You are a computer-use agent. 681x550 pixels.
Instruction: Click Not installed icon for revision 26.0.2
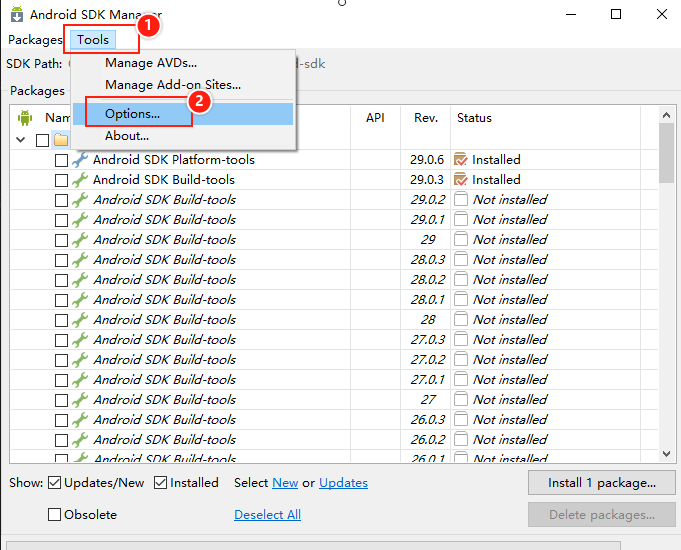coord(461,439)
